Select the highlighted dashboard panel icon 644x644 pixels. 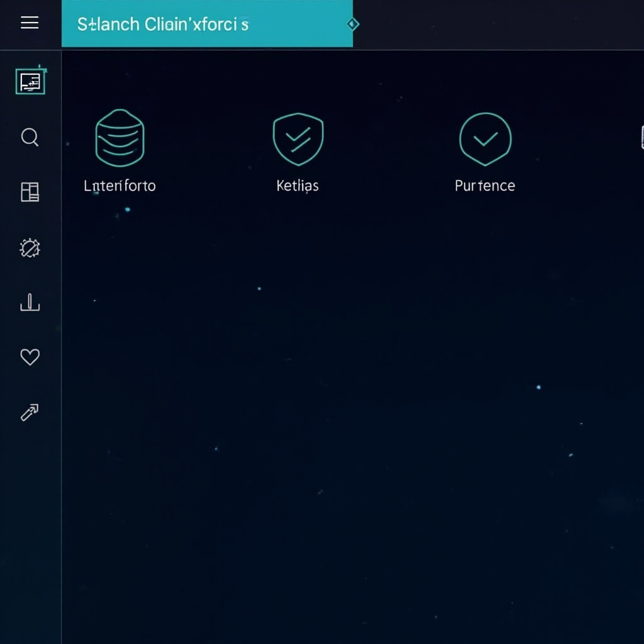(30, 81)
